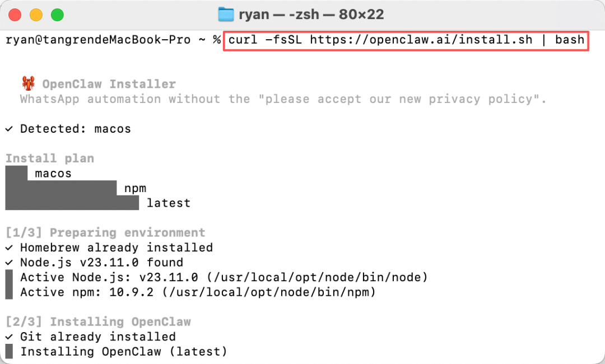Image resolution: width=605 pixels, height=364 pixels.
Task: Click the folder proxy icon in title bar
Action: click(x=225, y=15)
